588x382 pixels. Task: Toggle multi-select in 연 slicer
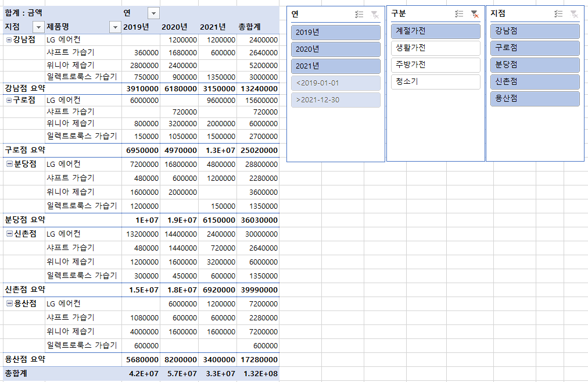[359, 15]
